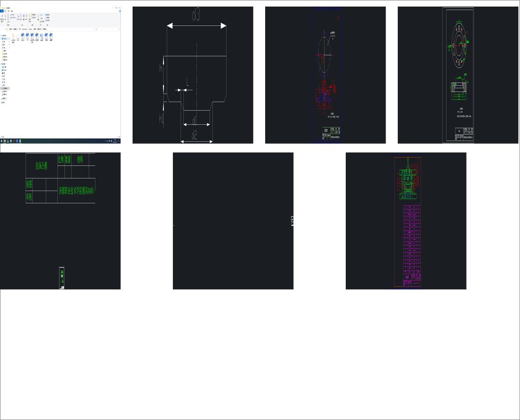The width and height of the screenshot is (520, 420).
Task: Click the 制图 cell
Action: pos(29,184)
